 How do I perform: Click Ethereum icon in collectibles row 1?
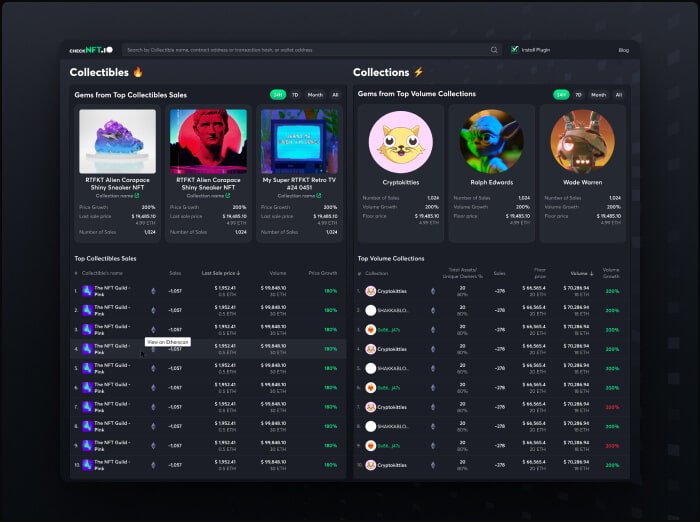coord(153,291)
